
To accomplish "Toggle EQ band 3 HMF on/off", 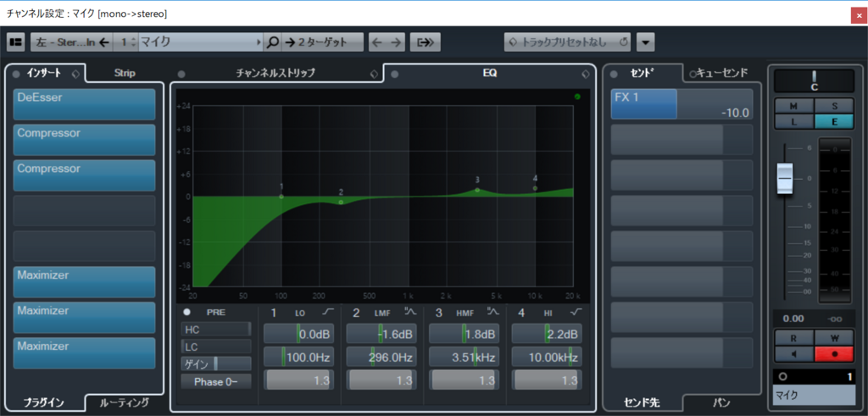I will click(439, 313).
